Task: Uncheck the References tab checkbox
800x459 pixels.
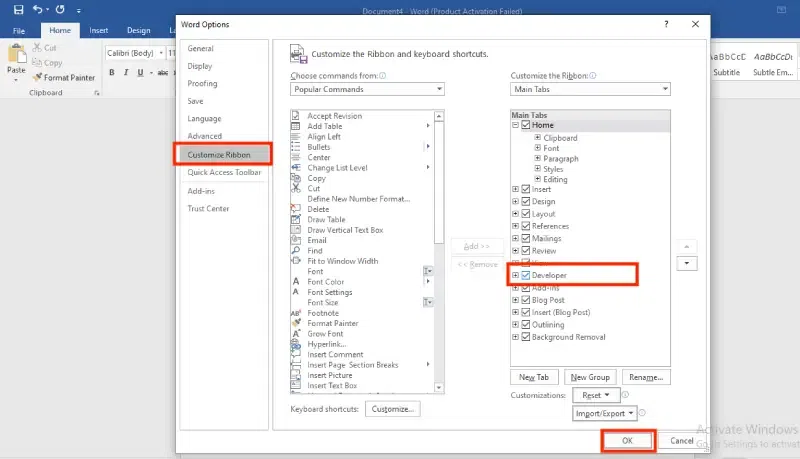Action: [526, 226]
